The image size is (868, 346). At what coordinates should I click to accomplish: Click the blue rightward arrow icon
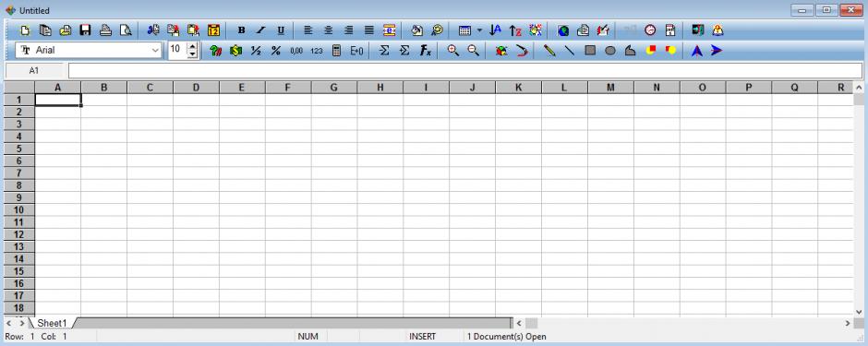[x=717, y=51]
